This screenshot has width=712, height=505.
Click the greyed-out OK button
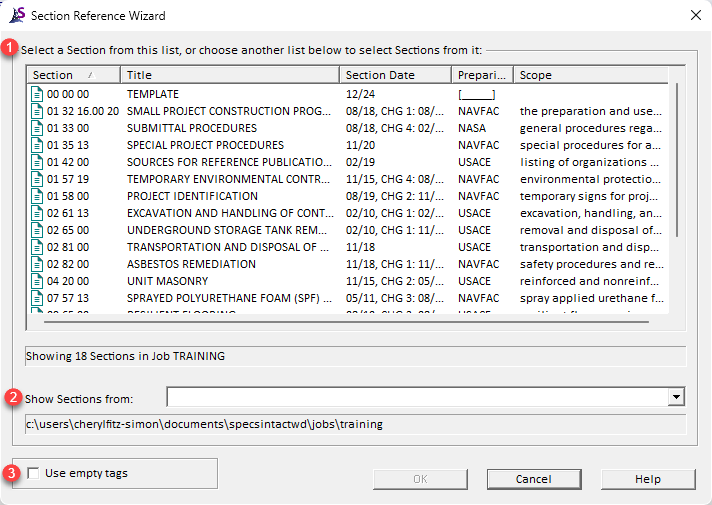coord(420,479)
